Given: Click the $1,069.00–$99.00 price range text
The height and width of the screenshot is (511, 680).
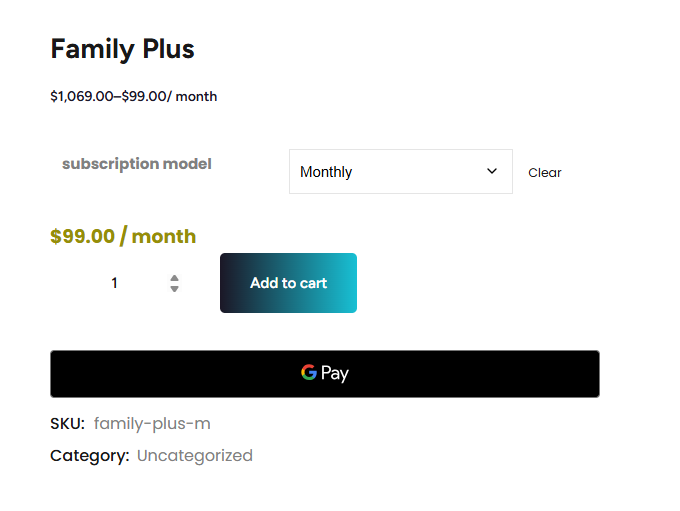Looking at the screenshot, I should click(133, 97).
